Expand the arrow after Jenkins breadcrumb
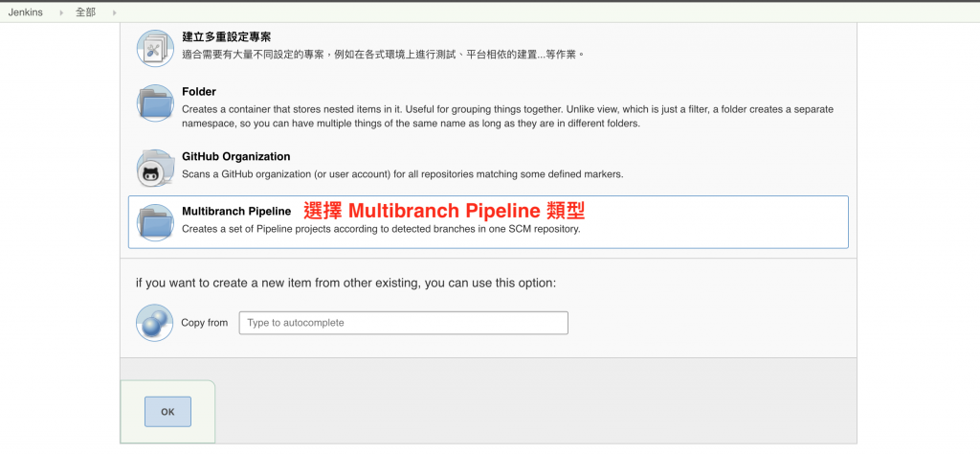This screenshot has height=455, width=980. click(60, 12)
